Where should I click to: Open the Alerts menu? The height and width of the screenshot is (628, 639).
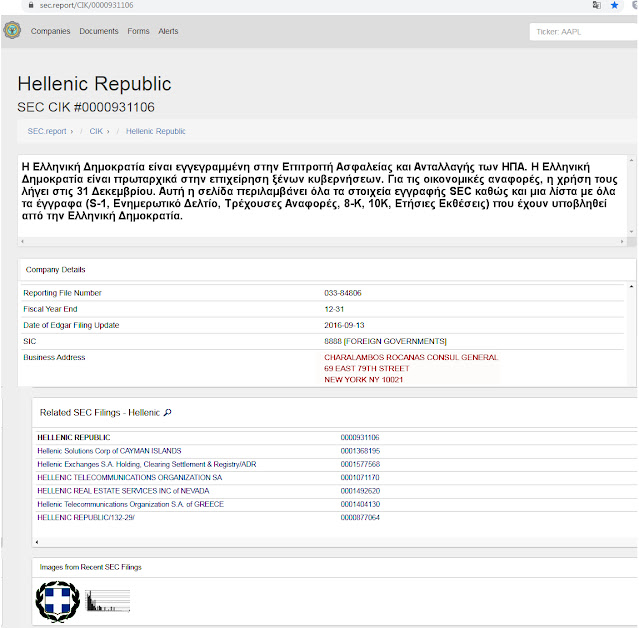coord(168,31)
